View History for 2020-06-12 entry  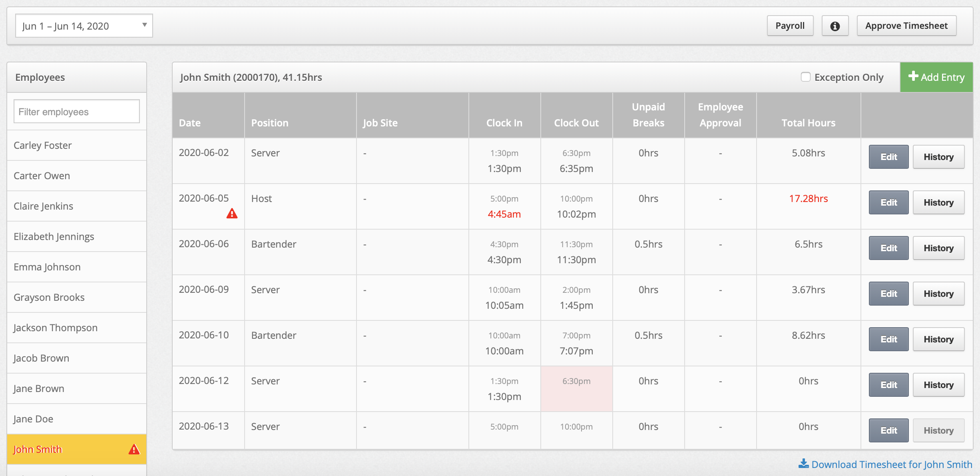click(938, 385)
